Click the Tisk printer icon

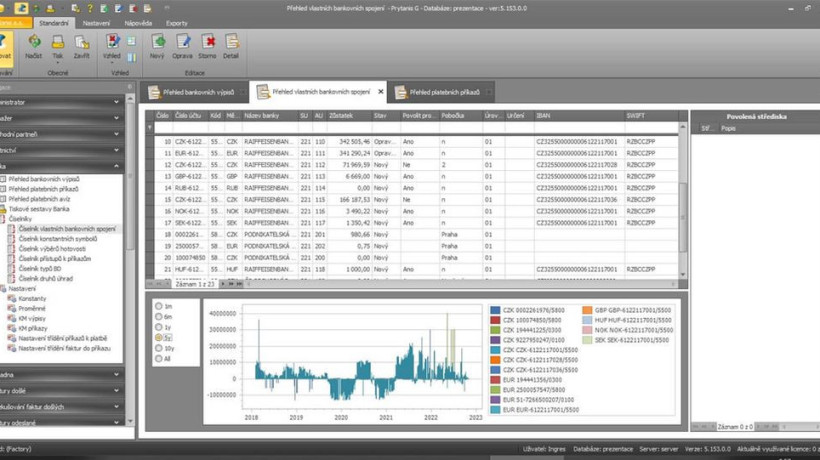pyautogui.click(x=58, y=42)
